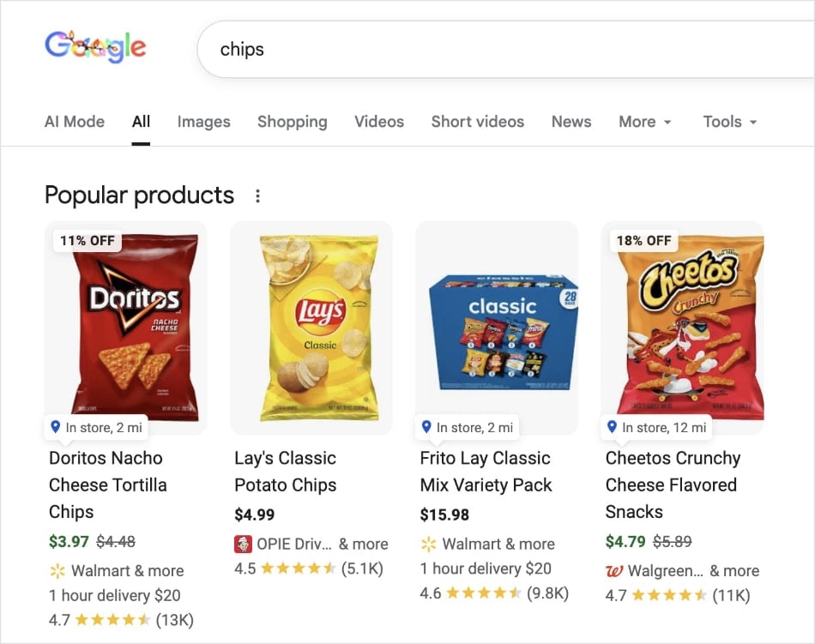Click the OPIE Drive store icon under Lay's

243,544
